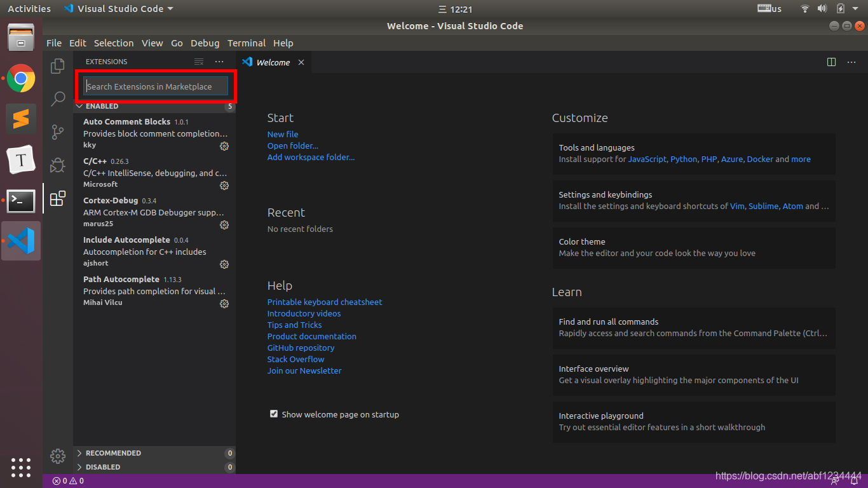Toggle Show welcome page on startup
This screenshot has height=488, width=868.
point(274,414)
